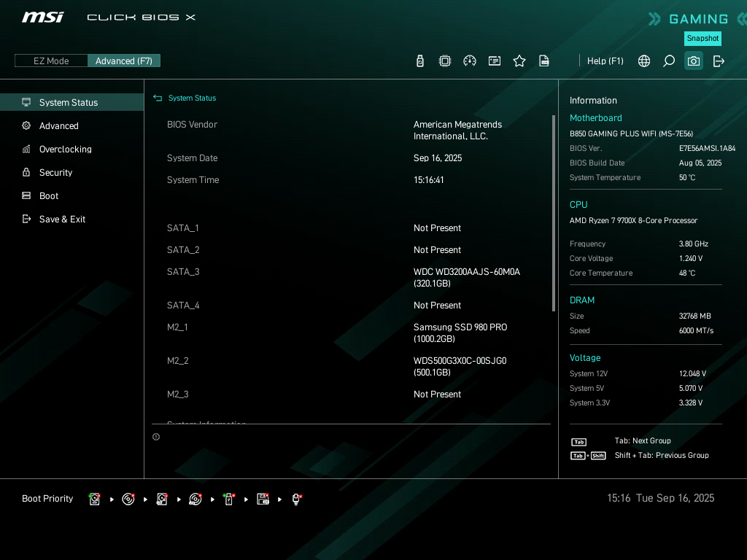The width and height of the screenshot is (747, 560).
Task: Click the Tab+Shift key hint icon
Action: click(588, 456)
